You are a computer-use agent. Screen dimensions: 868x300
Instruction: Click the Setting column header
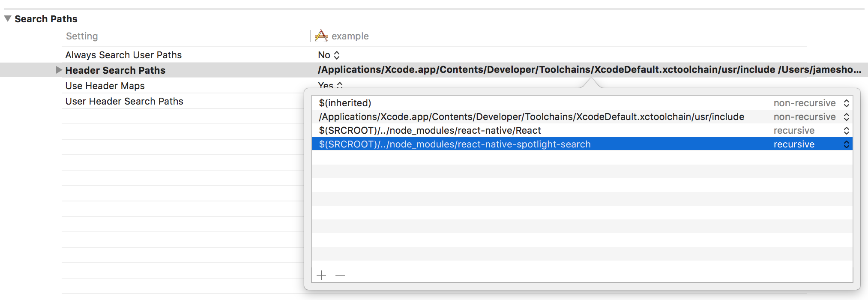coord(82,36)
